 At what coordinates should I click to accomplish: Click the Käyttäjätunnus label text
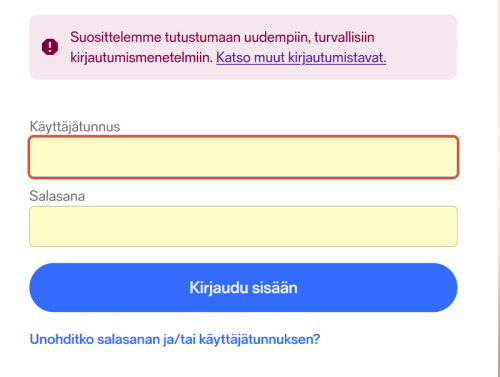[75, 127]
